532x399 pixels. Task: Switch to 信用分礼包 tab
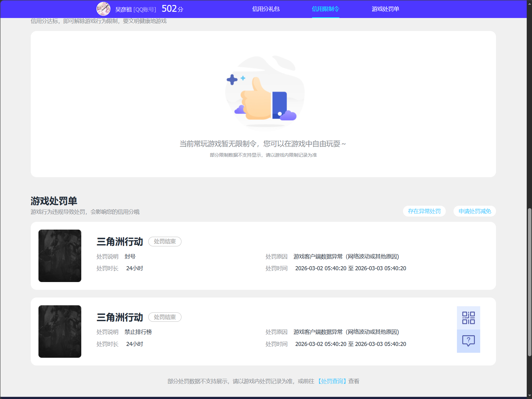click(x=266, y=9)
